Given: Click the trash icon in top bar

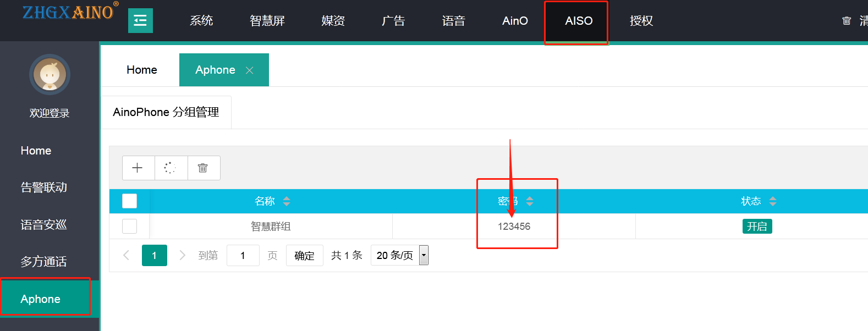Looking at the screenshot, I should point(847,21).
